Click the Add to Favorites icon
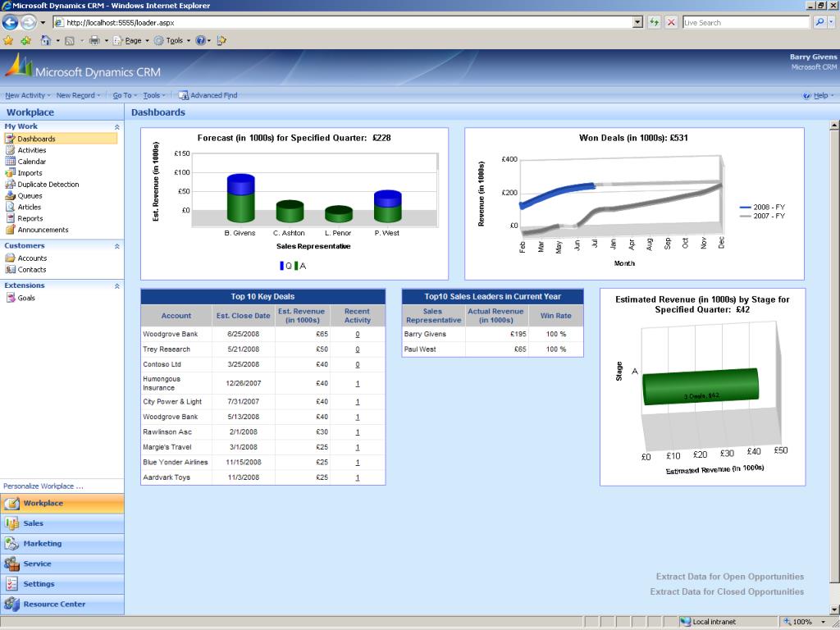The width and height of the screenshot is (840, 630). (x=25, y=41)
